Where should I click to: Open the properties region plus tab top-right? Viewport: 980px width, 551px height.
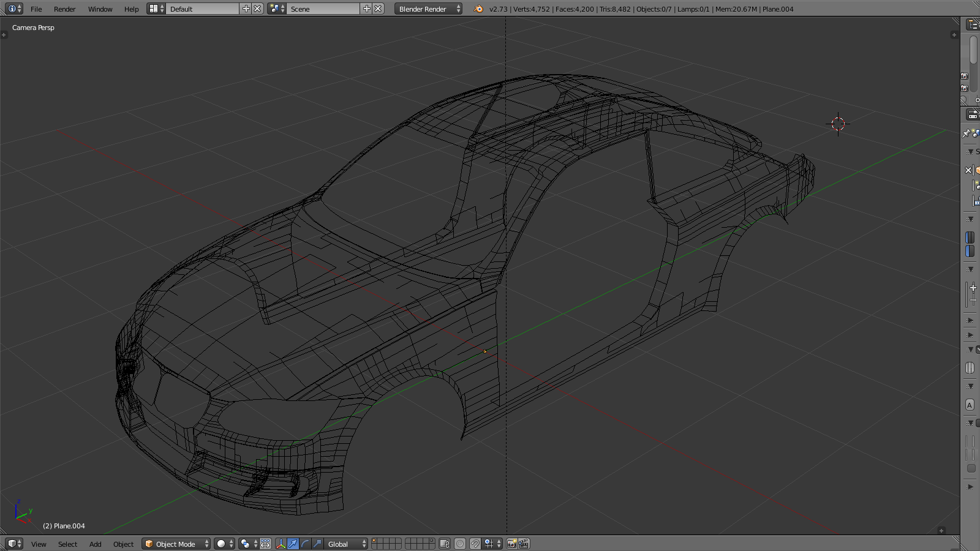point(954,35)
